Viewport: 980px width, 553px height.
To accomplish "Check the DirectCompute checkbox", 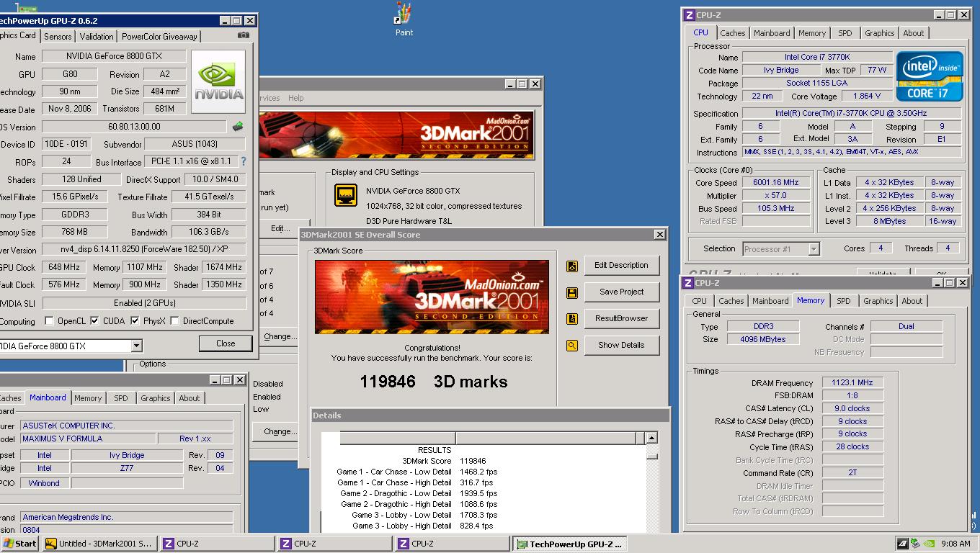I will tap(174, 321).
